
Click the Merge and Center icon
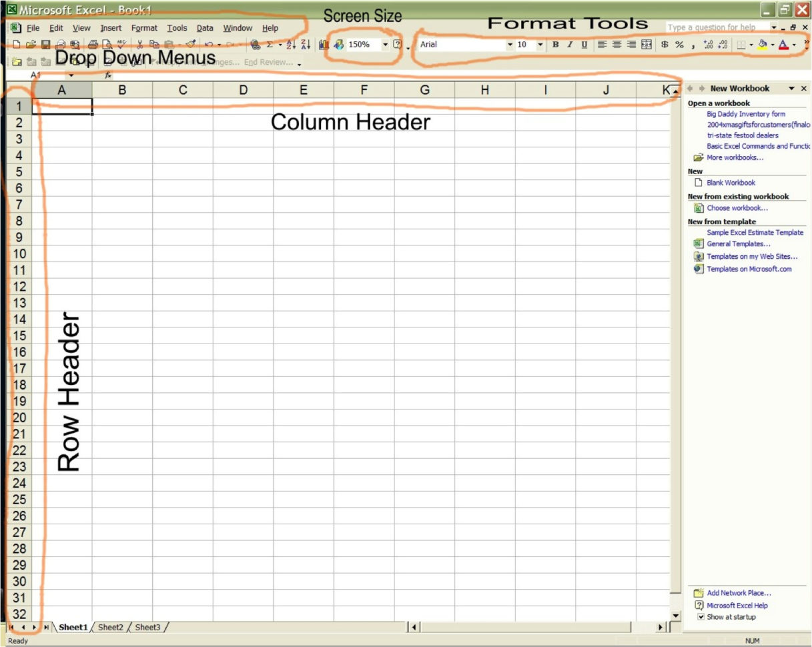646,45
